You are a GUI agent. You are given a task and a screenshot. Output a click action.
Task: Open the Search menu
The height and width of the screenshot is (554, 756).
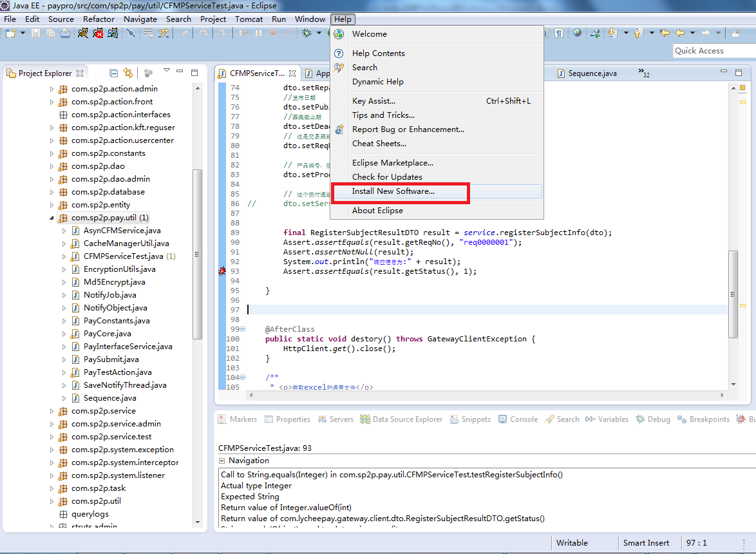(178, 19)
